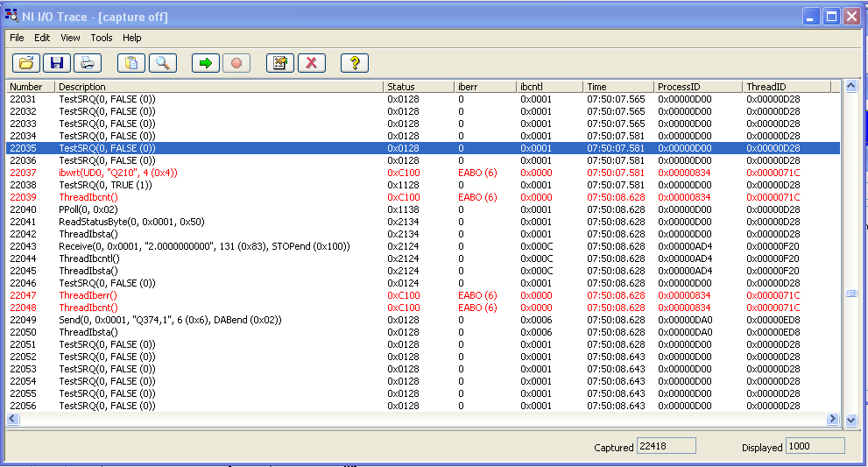868x467 pixels.
Task: Click the Status column header
Action: (419, 87)
